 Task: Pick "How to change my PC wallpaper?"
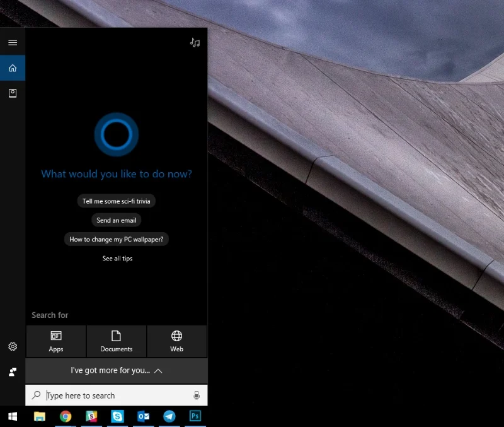[x=117, y=239]
